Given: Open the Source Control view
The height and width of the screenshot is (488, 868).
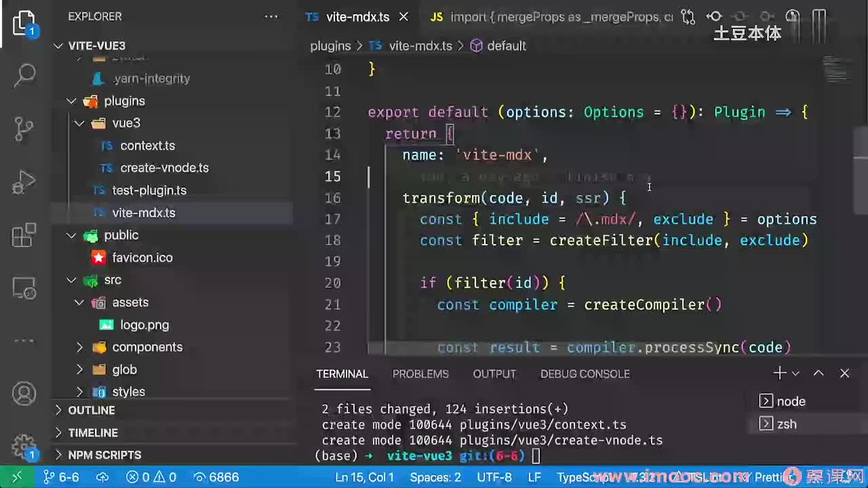Looking at the screenshot, I should coord(24,129).
